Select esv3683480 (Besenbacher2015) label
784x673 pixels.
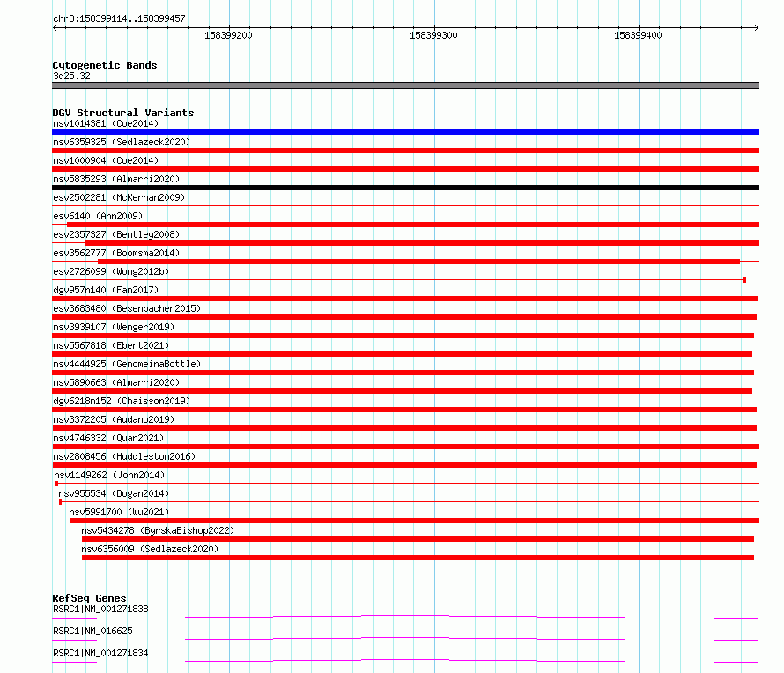coord(127,308)
